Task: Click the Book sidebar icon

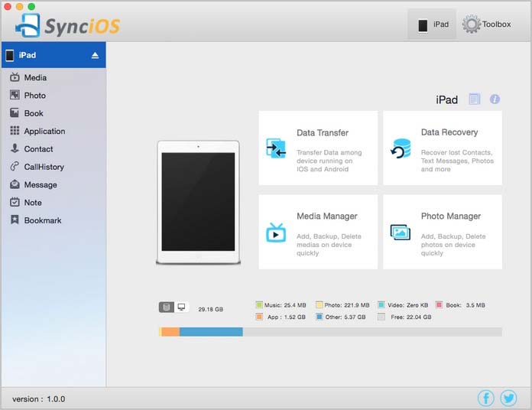Action: point(15,113)
